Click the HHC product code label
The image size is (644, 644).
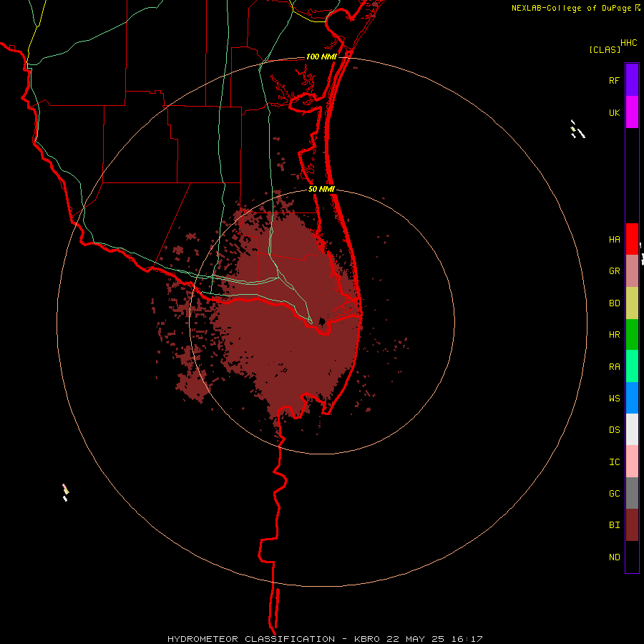click(x=628, y=43)
